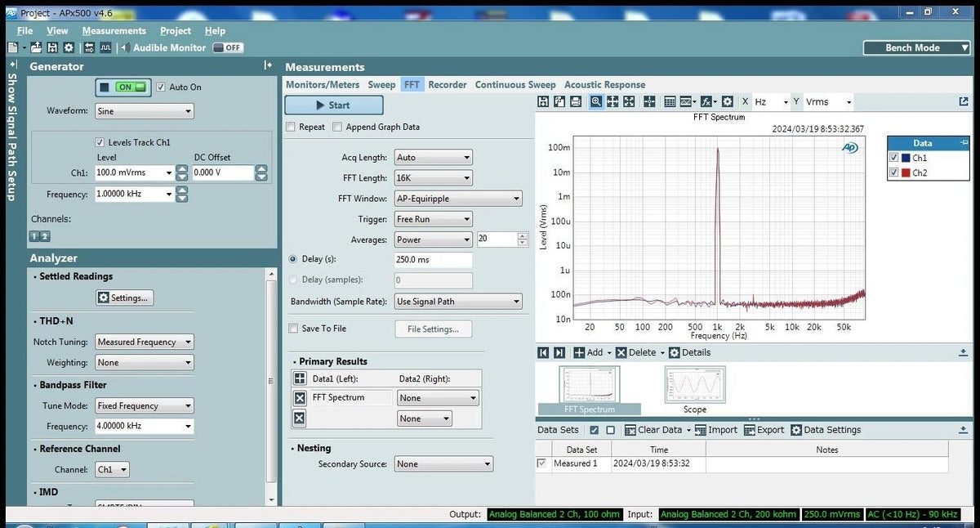This screenshot has height=528, width=980.
Task: Enable the Repeat checkbox
Action: click(291, 127)
